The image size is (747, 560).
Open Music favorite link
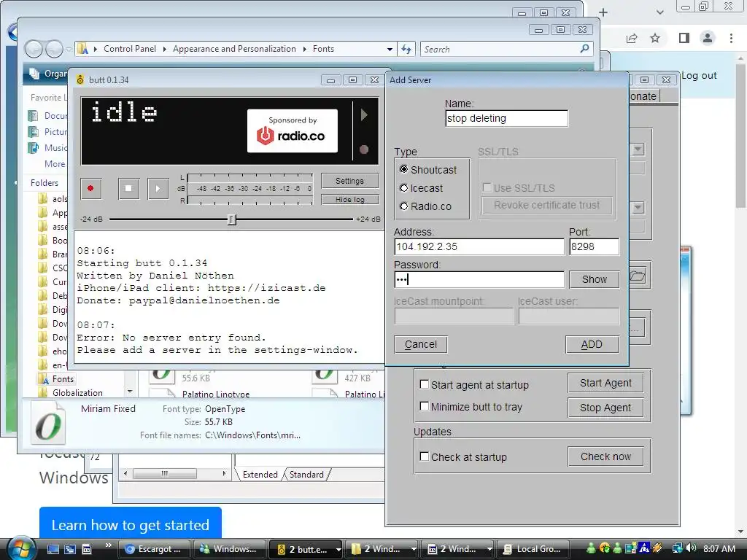[48, 147]
